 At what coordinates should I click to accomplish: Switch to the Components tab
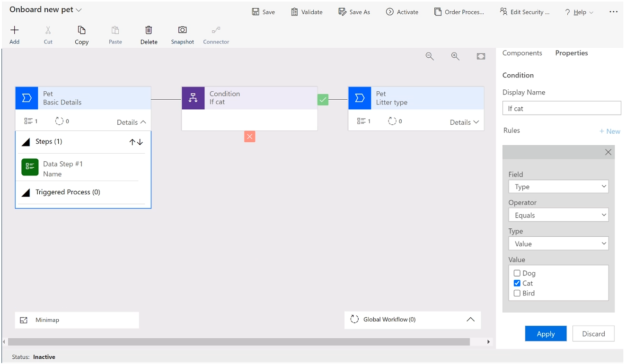[522, 53]
